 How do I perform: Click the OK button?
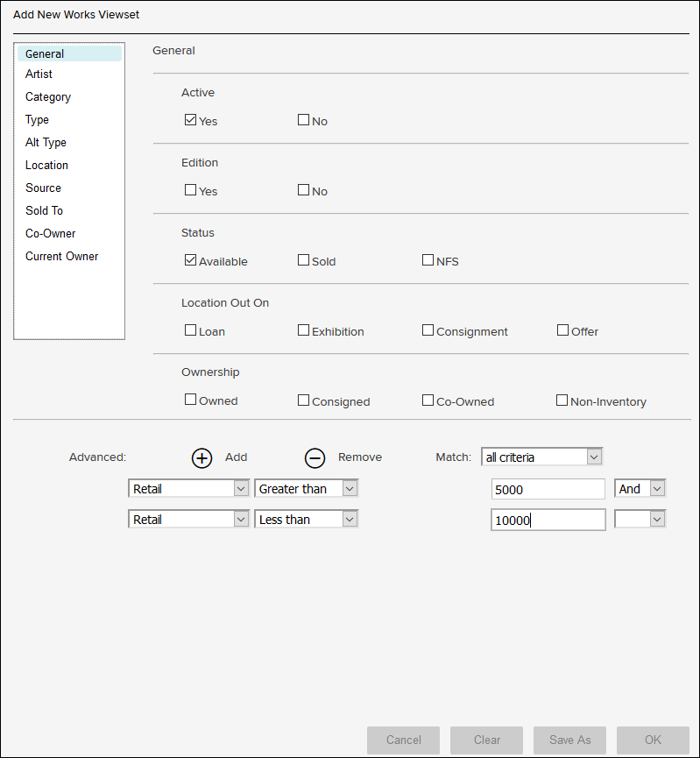coord(653,740)
